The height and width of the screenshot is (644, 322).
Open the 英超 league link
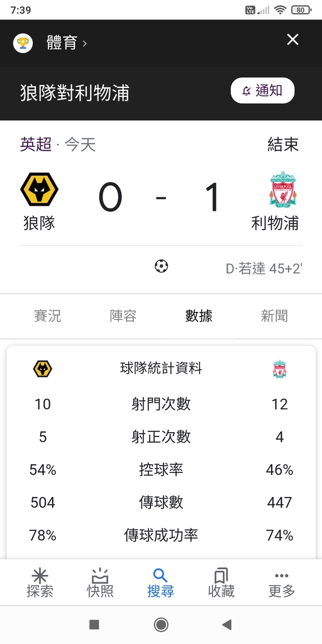tap(36, 144)
